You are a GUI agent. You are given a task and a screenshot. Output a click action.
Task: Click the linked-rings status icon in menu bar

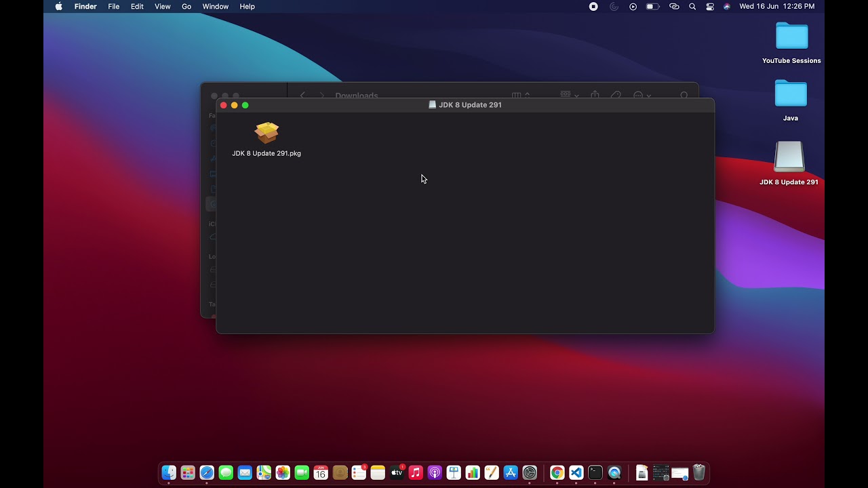(674, 6)
